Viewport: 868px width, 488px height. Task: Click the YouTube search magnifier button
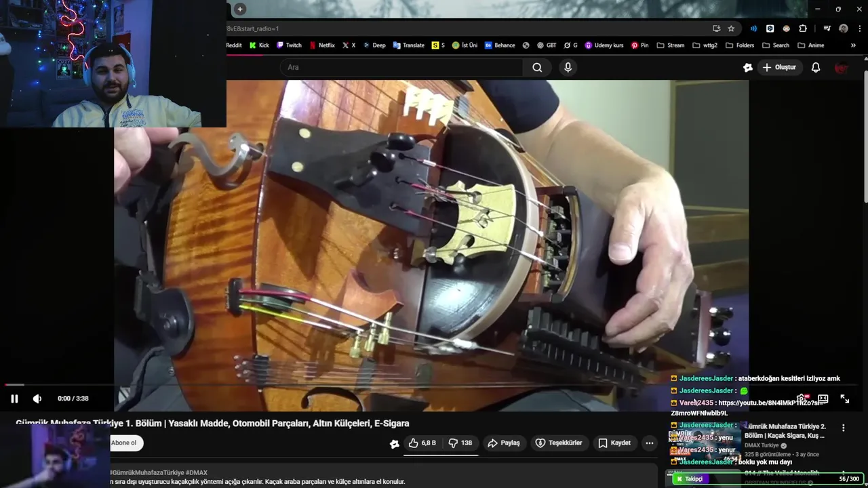[537, 67]
